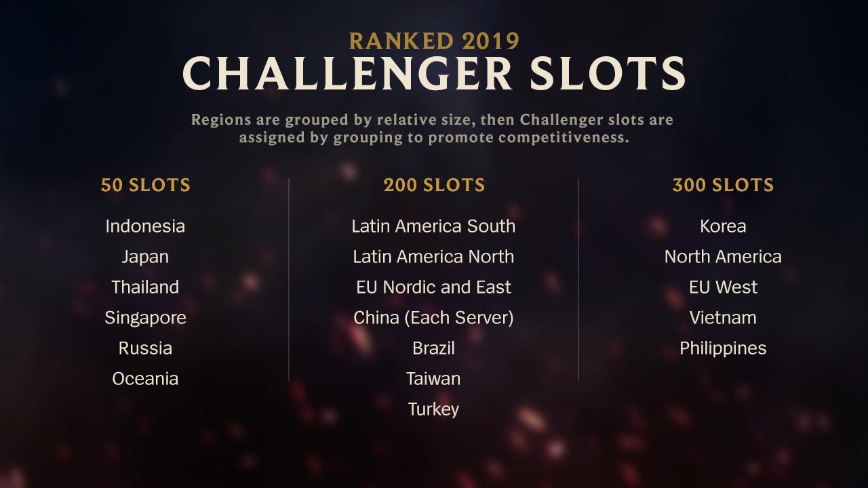Click Korea in 300 slots column

click(x=723, y=226)
